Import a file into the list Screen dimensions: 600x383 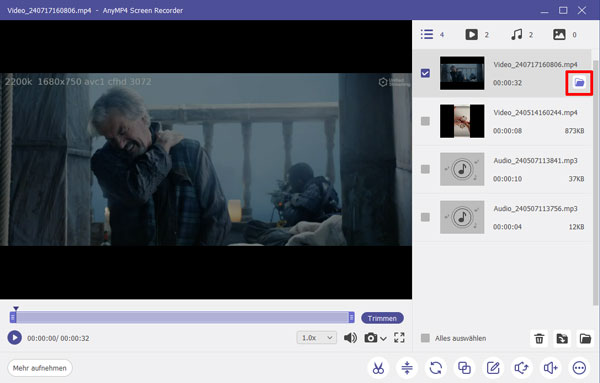[x=562, y=338]
